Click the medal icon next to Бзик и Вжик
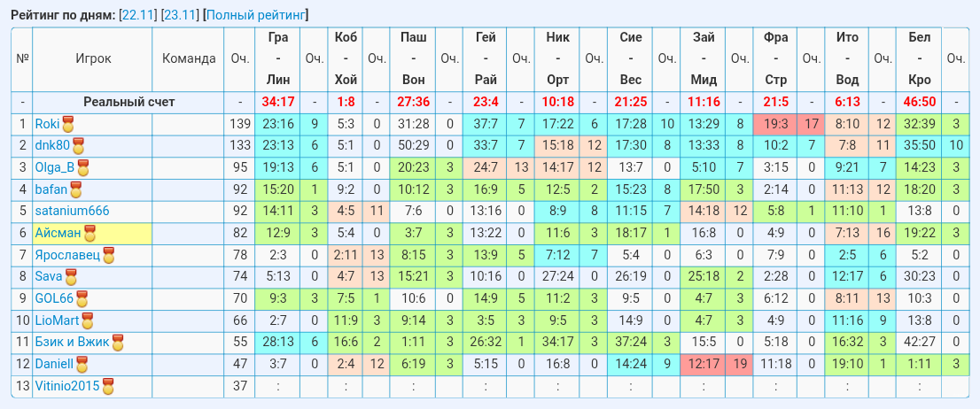Screen dimensions: 980x409 coord(118,343)
